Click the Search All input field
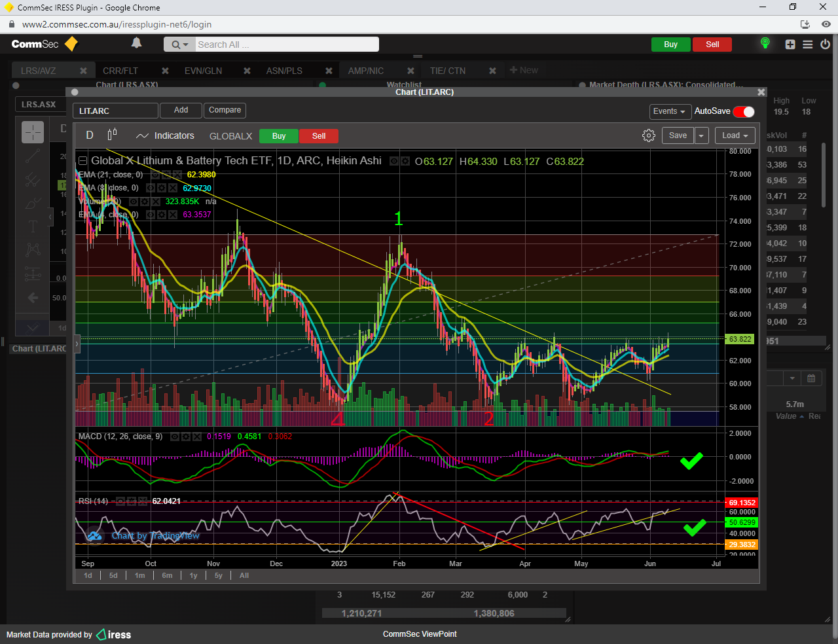Viewport: 838px width, 644px height. 287,45
